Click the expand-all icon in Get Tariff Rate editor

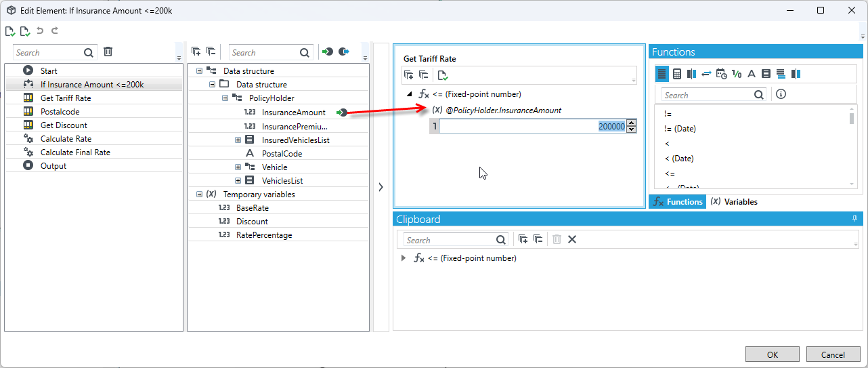(x=408, y=75)
